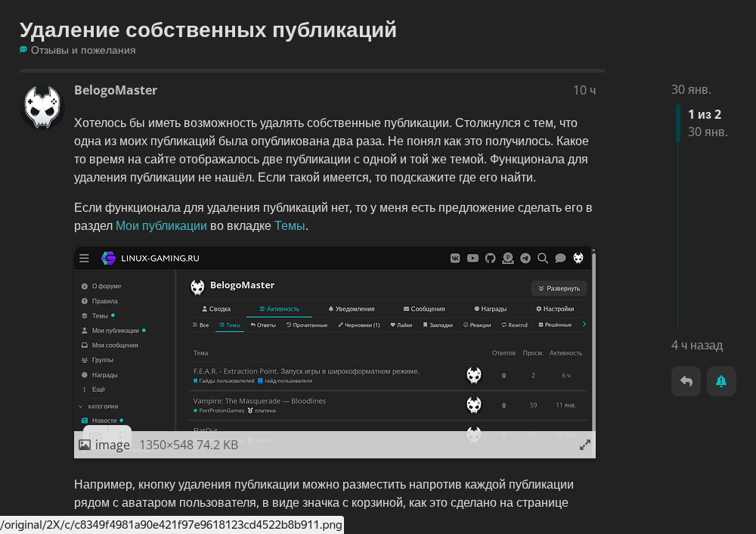Click the Telegram icon in the embedded screenshot
This screenshot has width=756, height=534.
[x=525, y=258]
